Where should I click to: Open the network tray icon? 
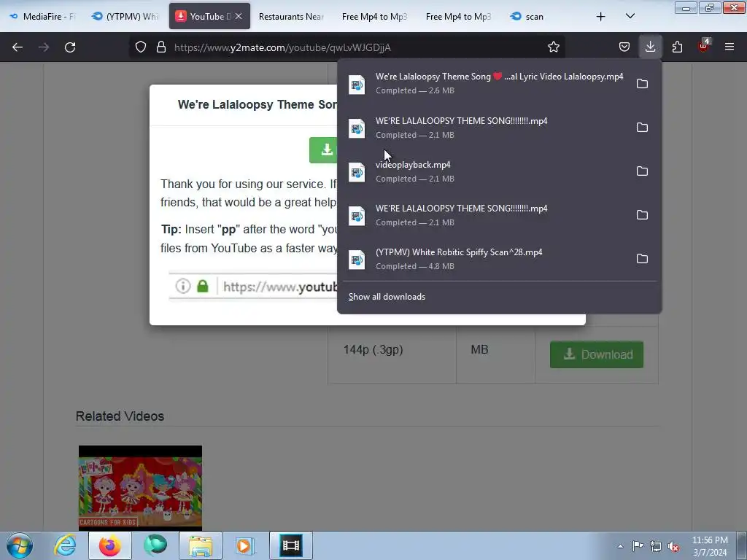coord(656,546)
